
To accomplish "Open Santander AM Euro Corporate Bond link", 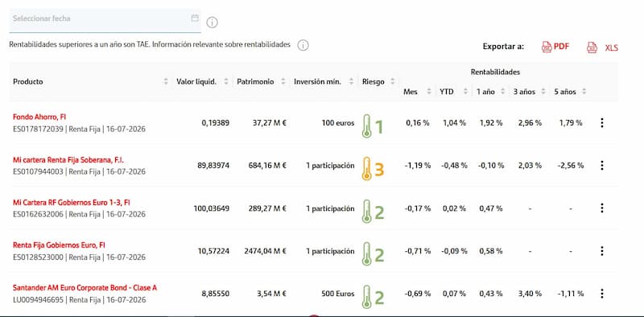I will (x=85, y=288).
